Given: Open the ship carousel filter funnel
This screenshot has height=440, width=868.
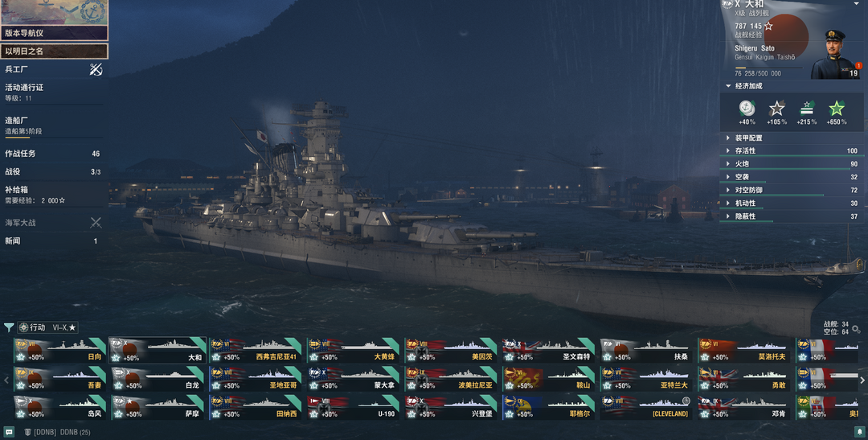Looking at the screenshot, I should click(8, 327).
